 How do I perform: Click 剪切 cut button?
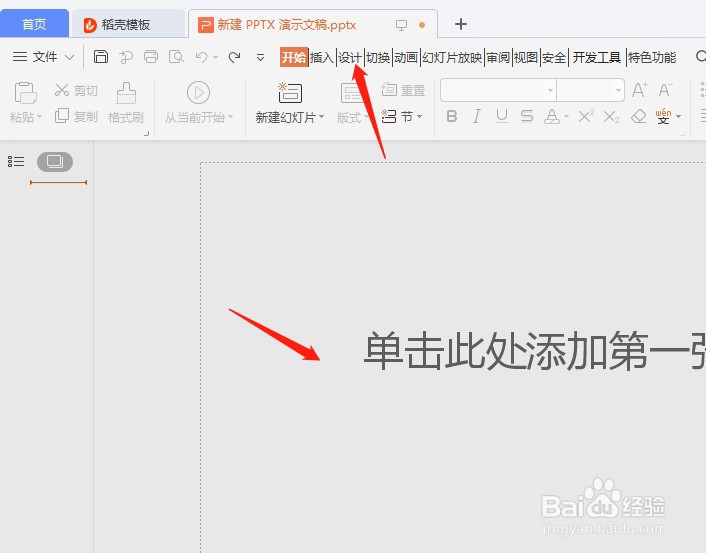(x=76, y=90)
